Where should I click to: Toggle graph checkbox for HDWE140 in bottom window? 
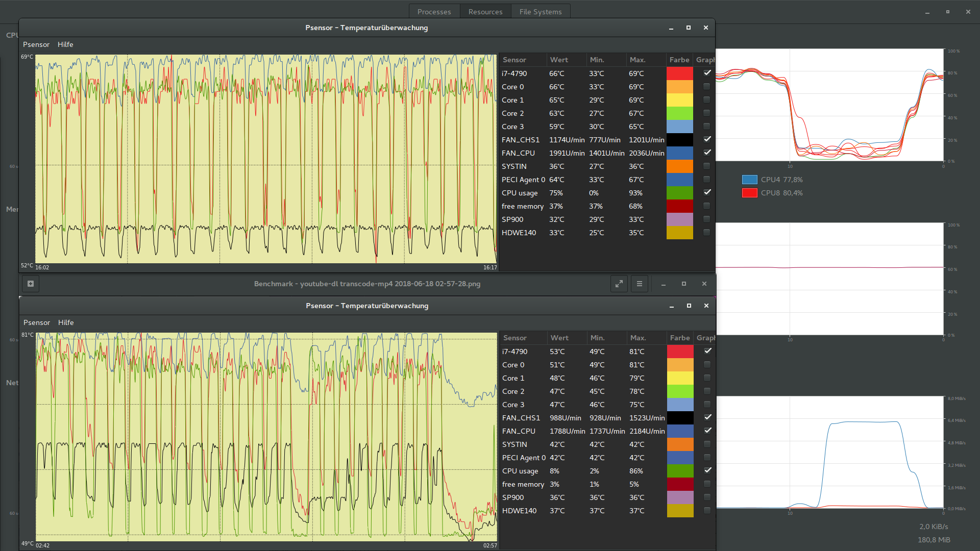point(707,510)
